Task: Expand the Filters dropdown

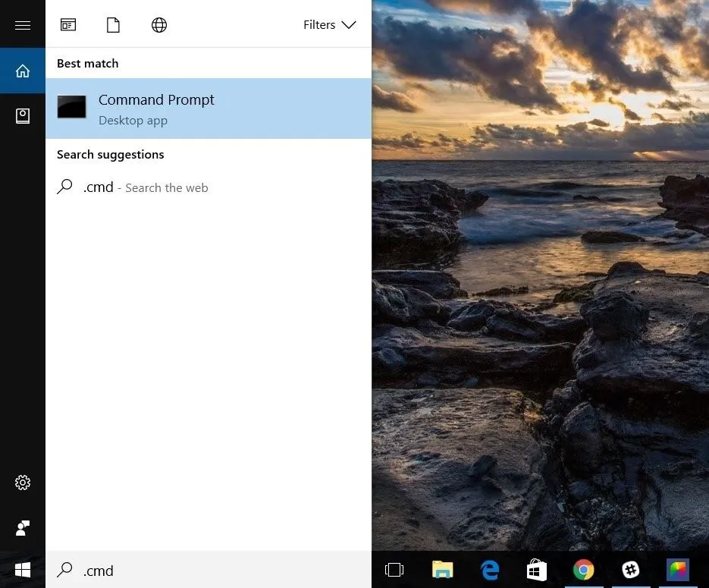Action: click(330, 24)
